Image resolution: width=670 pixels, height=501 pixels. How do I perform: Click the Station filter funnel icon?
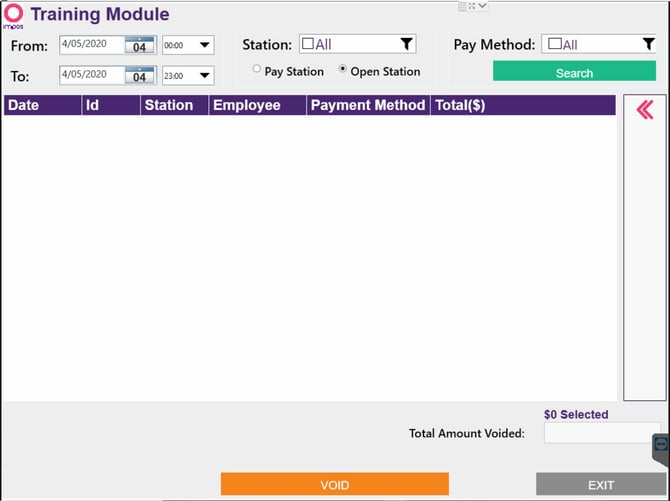(x=406, y=44)
